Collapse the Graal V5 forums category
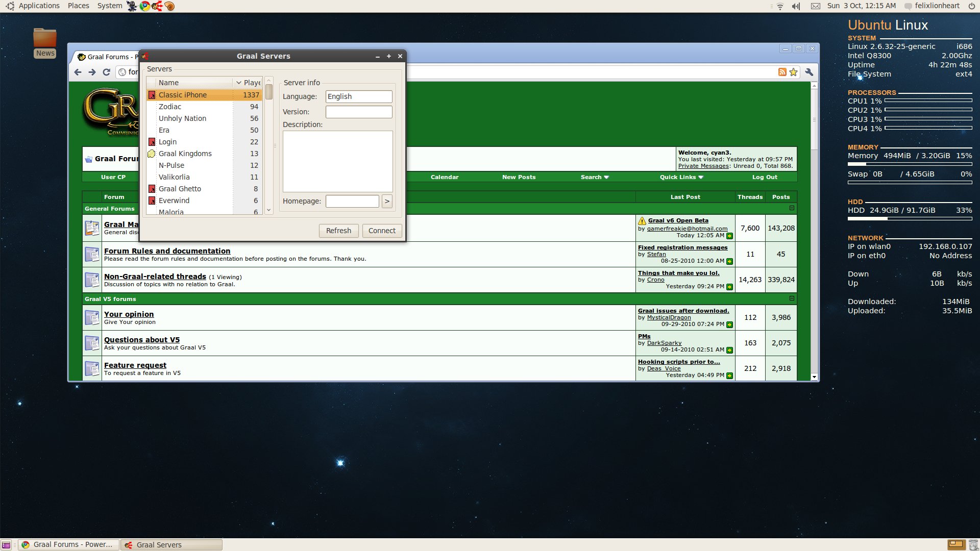The height and width of the screenshot is (551, 980). [x=792, y=298]
